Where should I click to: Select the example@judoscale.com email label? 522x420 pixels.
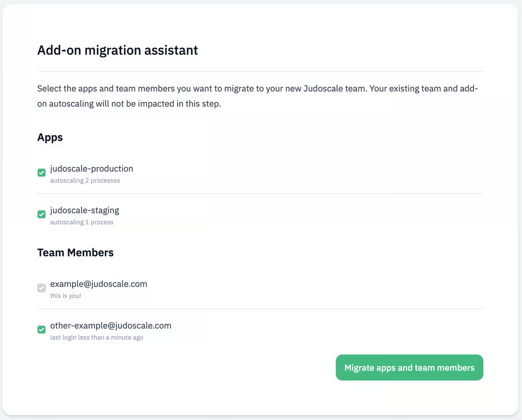pos(98,284)
